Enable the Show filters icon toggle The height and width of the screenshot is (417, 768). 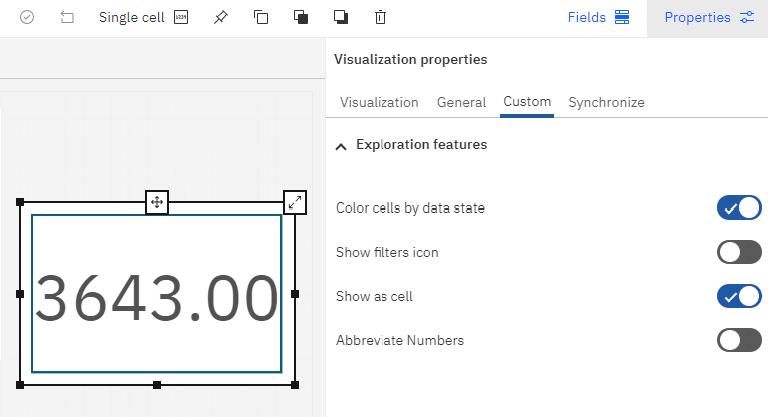[739, 252]
